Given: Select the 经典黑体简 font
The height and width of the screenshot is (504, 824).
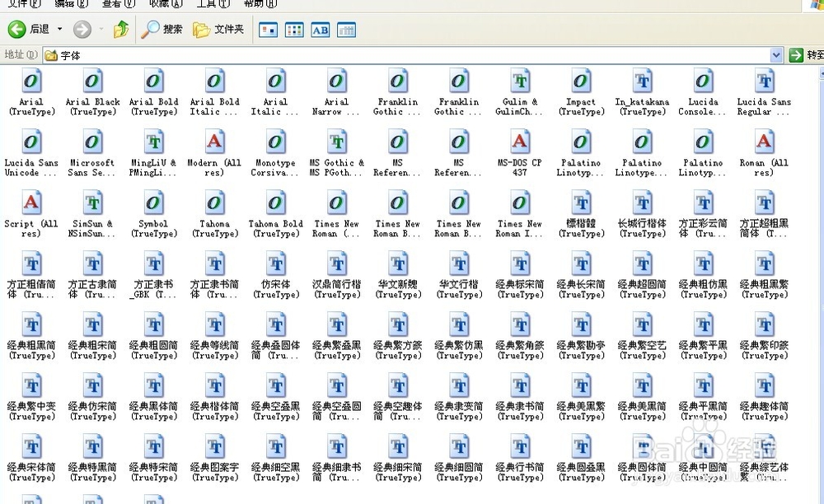Looking at the screenshot, I should coord(153,397).
